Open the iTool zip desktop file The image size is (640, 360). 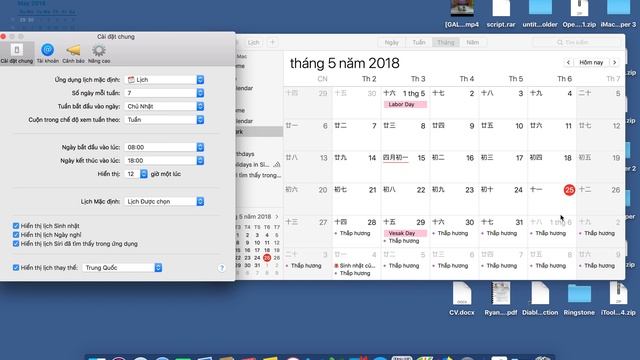click(618, 298)
